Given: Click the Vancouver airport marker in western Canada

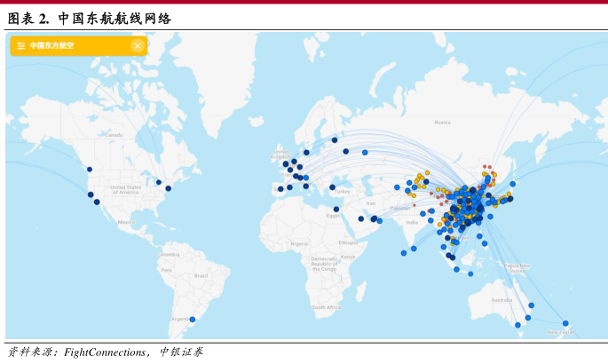Looking at the screenshot, I should coord(90,170).
